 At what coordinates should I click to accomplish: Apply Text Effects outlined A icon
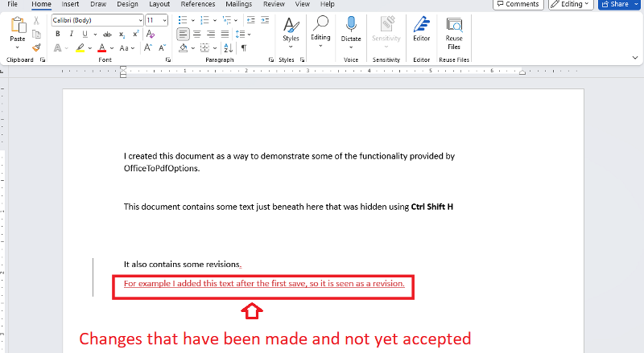point(58,48)
